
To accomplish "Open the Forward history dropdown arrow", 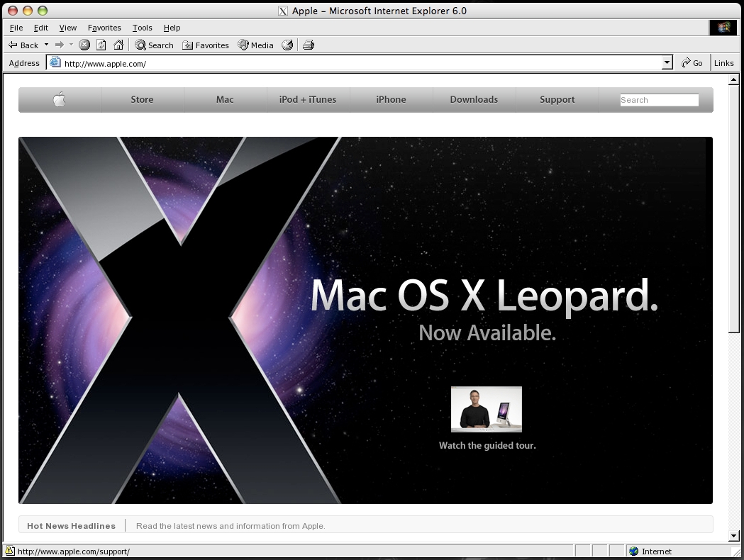I will pyautogui.click(x=71, y=45).
